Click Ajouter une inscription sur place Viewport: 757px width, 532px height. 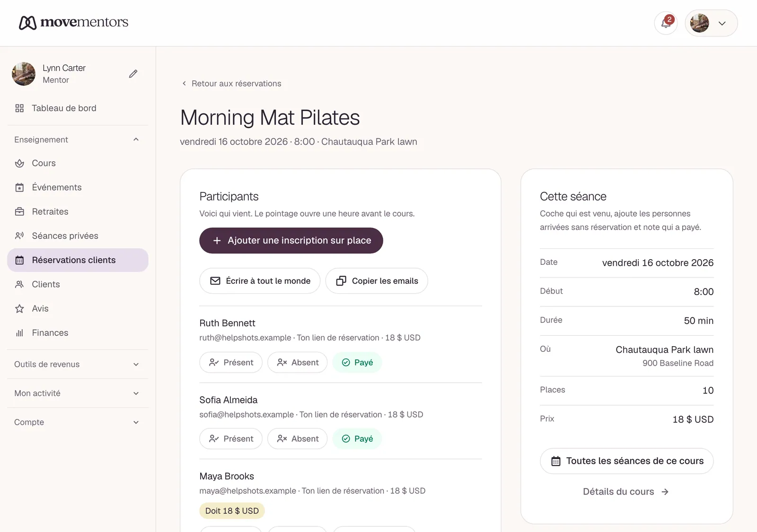point(291,241)
